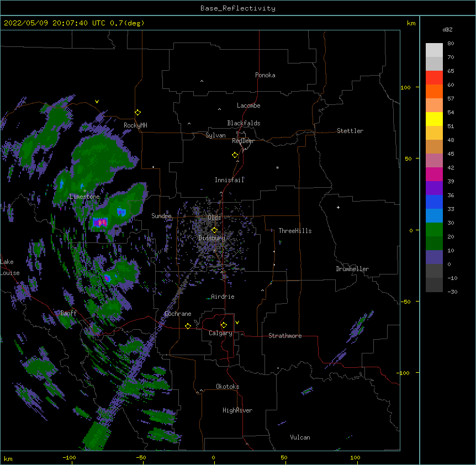
Task: Select the white 80 dBZ legend swatch
Action: (x=434, y=50)
